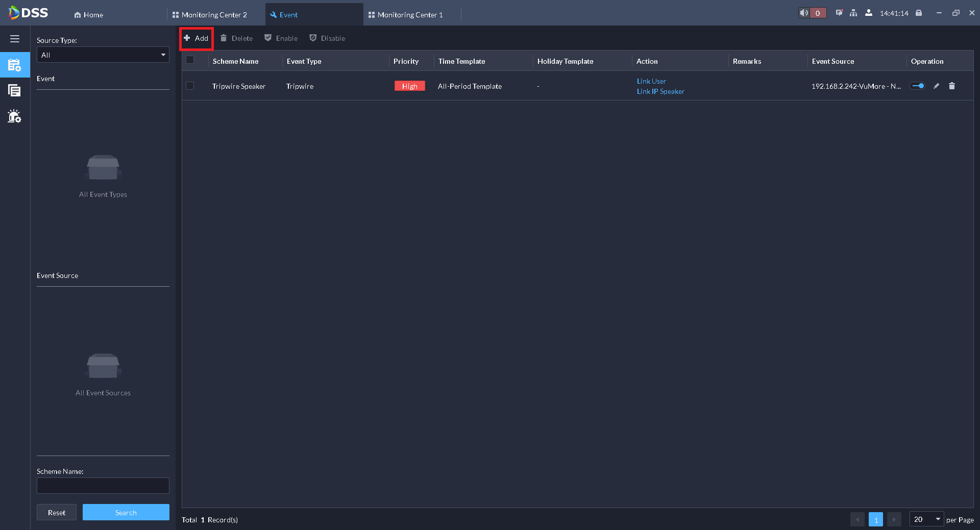Toggle the Tripwire Speaker enable switch
This screenshot has width=980, height=530.
pyautogui.click(x=918, y=86)
